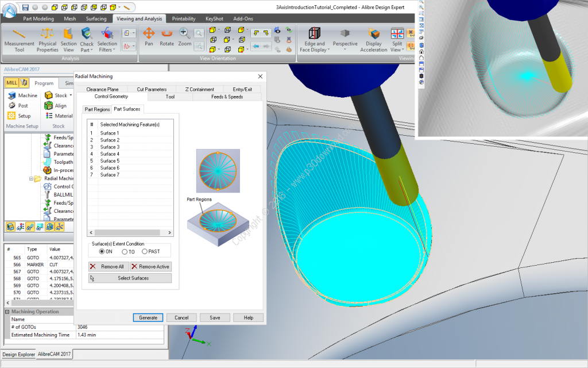588x368 pixels.
Task: Switch to the Part Regions subtab
Action: tap(97, 109)
